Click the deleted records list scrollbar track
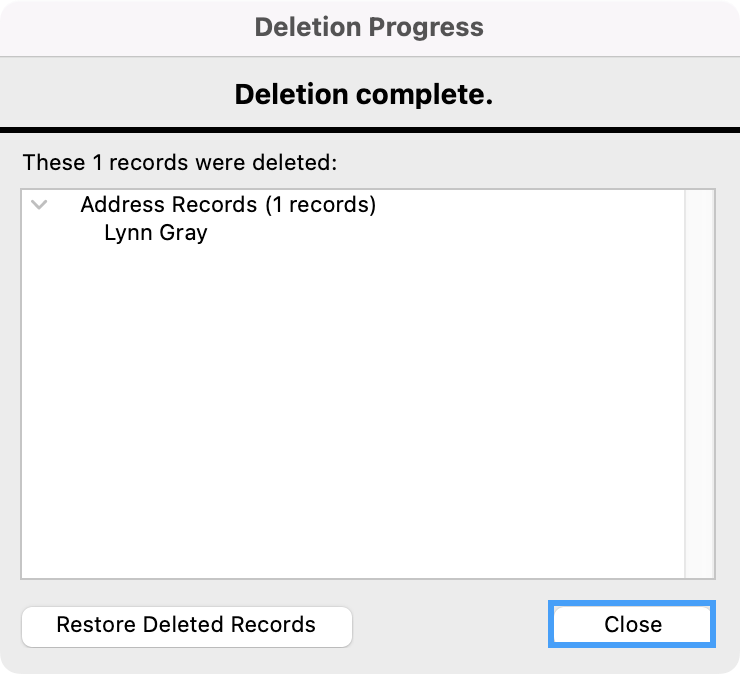 698,380
